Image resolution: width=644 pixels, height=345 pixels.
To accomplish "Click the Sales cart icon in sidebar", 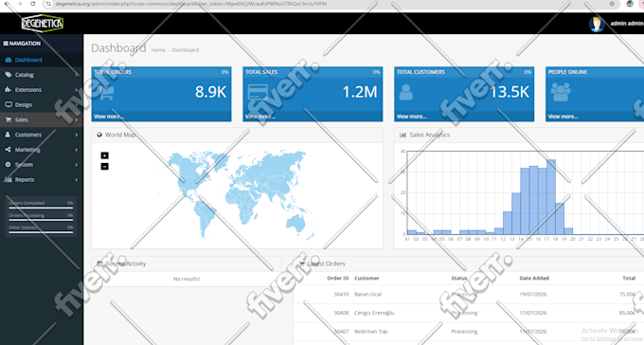I will click(x=9, y=119).
